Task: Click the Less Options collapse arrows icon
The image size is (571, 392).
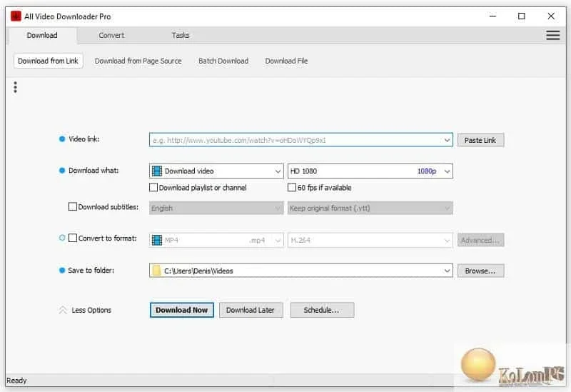Action: point(63,310)
